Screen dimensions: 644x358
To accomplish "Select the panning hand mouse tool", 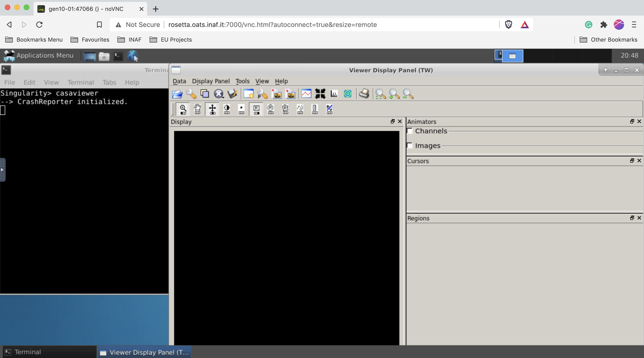I will pos(197,109).
